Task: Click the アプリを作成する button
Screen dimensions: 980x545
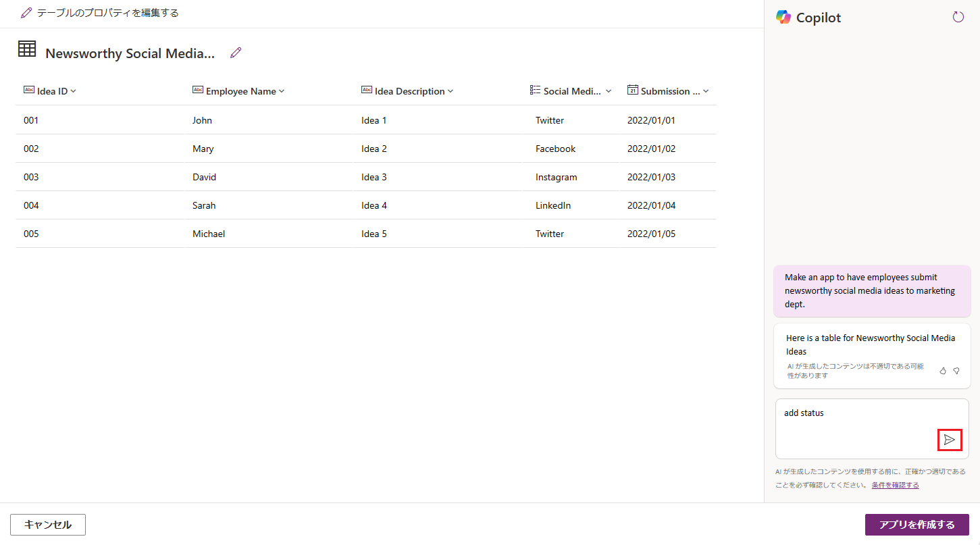Action: coord(917,525)
